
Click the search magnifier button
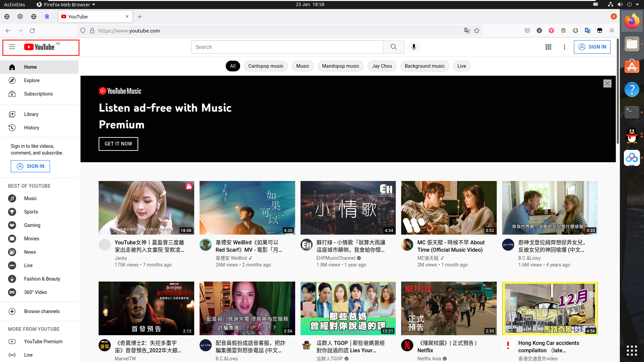click(x=393, y=47)
